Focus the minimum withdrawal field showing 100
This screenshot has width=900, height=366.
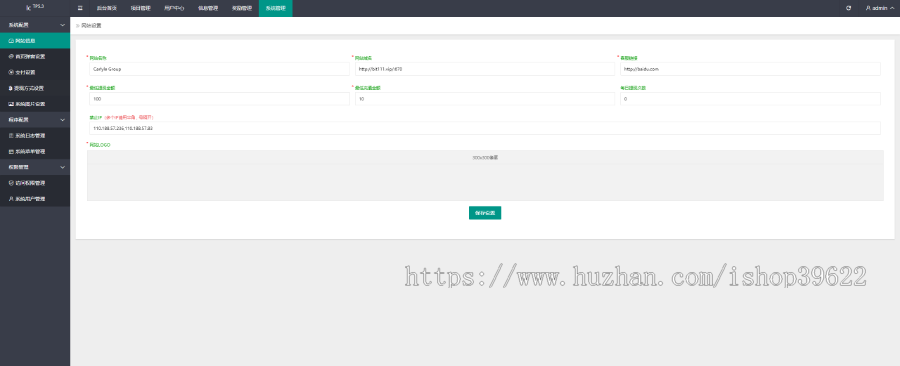pos(219,99)
